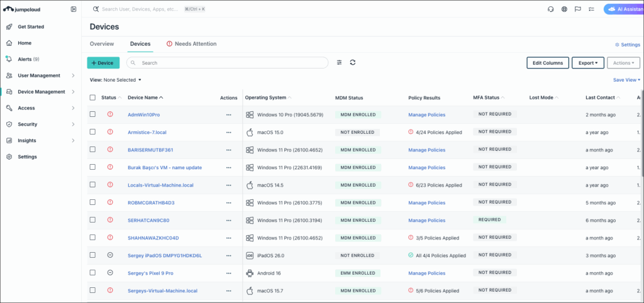Collapse the sidebar using the panel icon

(74, 9)
